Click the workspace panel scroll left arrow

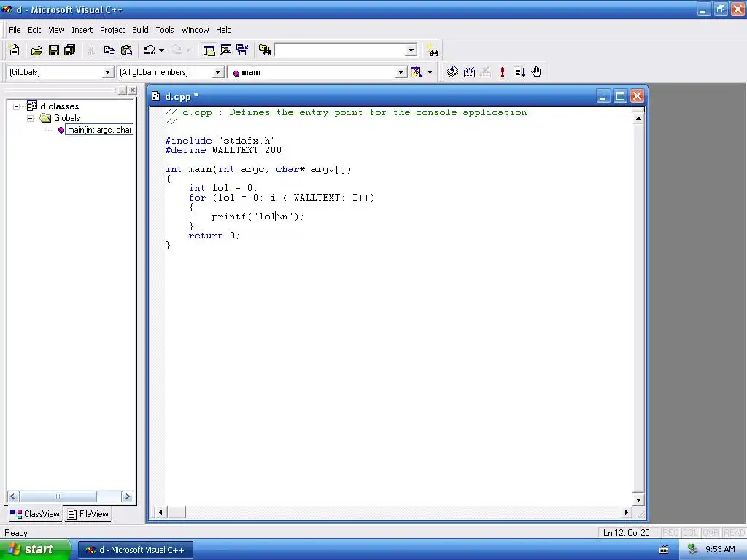[x=13, y=497]
